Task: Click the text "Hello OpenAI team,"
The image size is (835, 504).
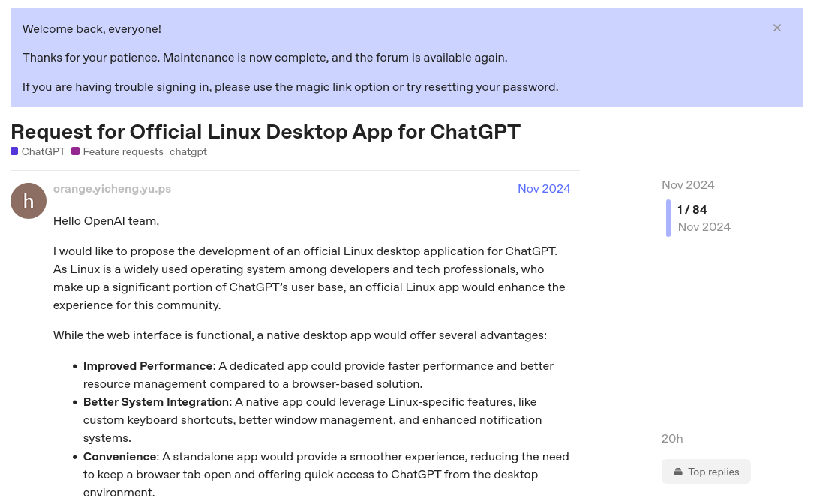Action: [106, 221]
